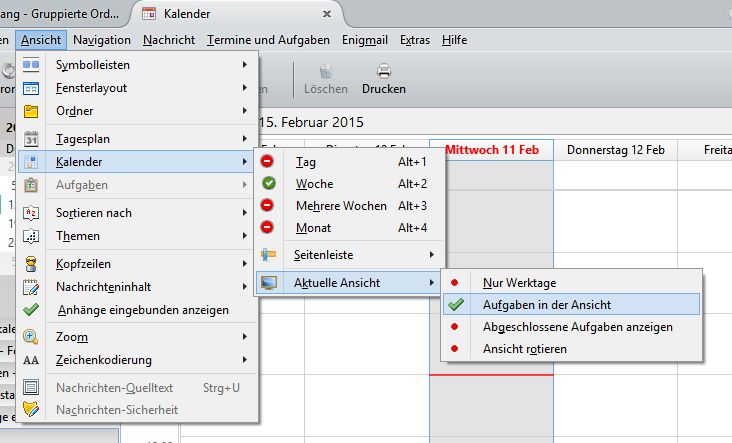Click the Symbolleisten menu icon
The width and height of the screenshot is (732, 443).
click(31, 65)
